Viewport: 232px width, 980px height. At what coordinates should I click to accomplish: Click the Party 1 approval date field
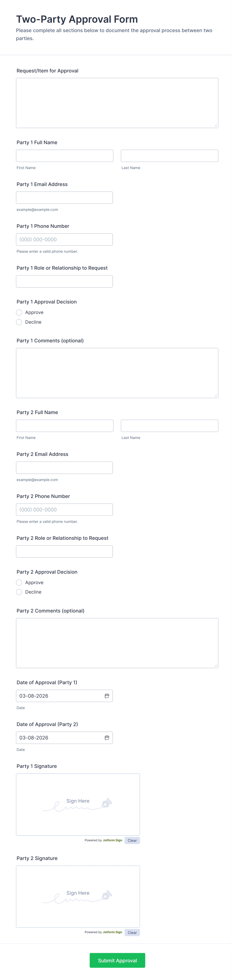coord(57,696)
